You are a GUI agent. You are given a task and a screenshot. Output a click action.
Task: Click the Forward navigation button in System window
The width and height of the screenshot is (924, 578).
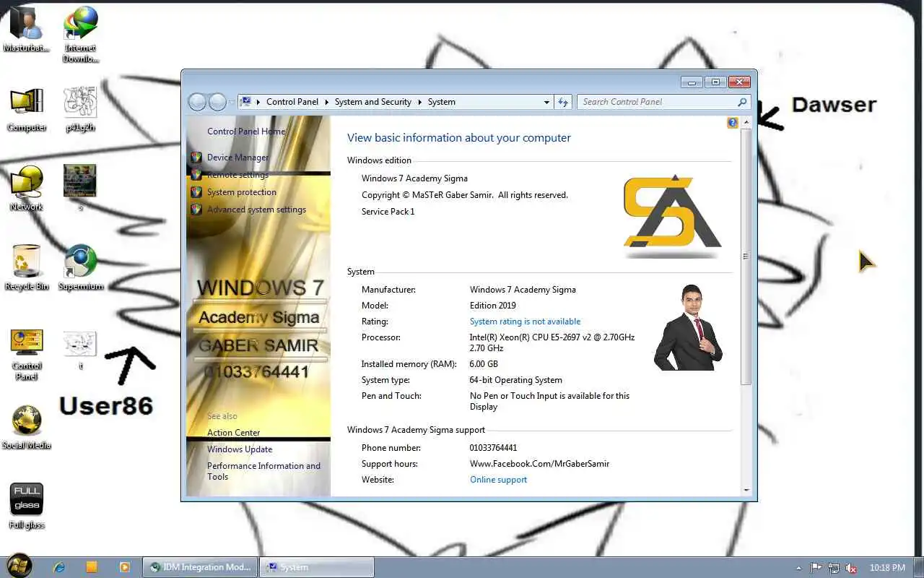click(x=217, y=102)
